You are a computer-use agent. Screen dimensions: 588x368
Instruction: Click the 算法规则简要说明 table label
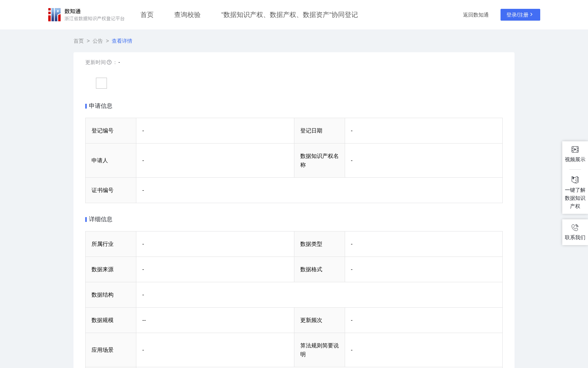pos(319,350)
